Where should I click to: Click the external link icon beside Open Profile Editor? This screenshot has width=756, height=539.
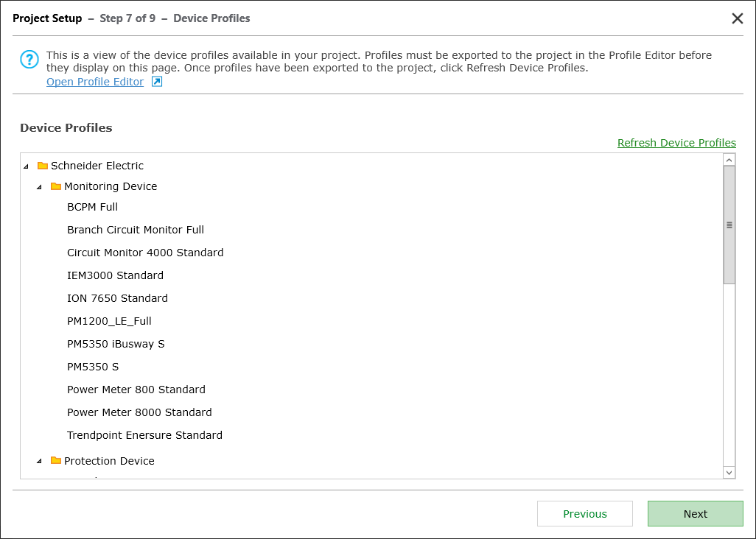point(155,82)
